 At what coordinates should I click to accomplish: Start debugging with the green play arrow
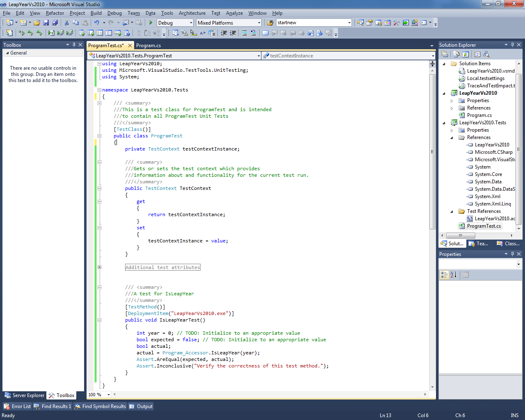pyautogui.click(x=151, y=23)
